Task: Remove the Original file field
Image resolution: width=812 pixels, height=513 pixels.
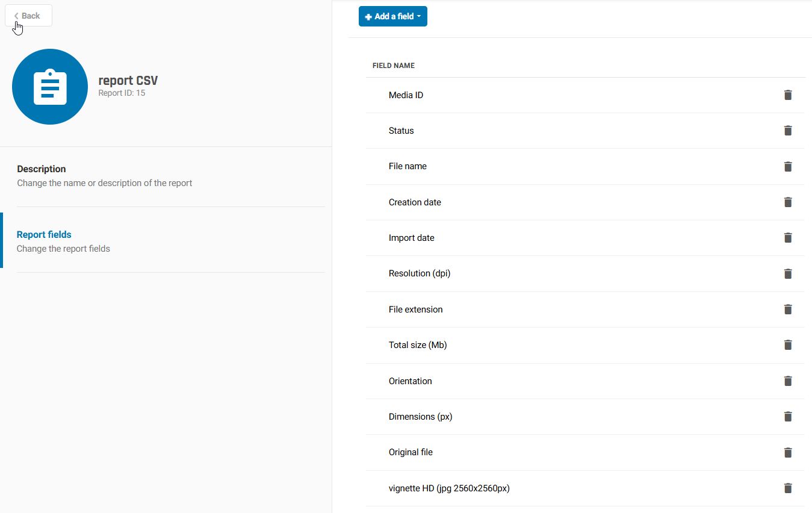Action: pyautogui.click(x=788, y=452)
